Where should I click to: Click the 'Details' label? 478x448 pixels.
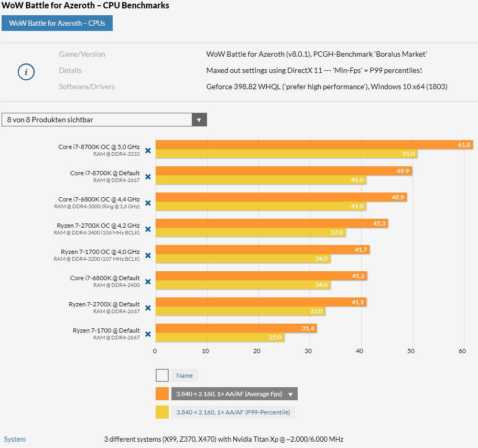70,70
